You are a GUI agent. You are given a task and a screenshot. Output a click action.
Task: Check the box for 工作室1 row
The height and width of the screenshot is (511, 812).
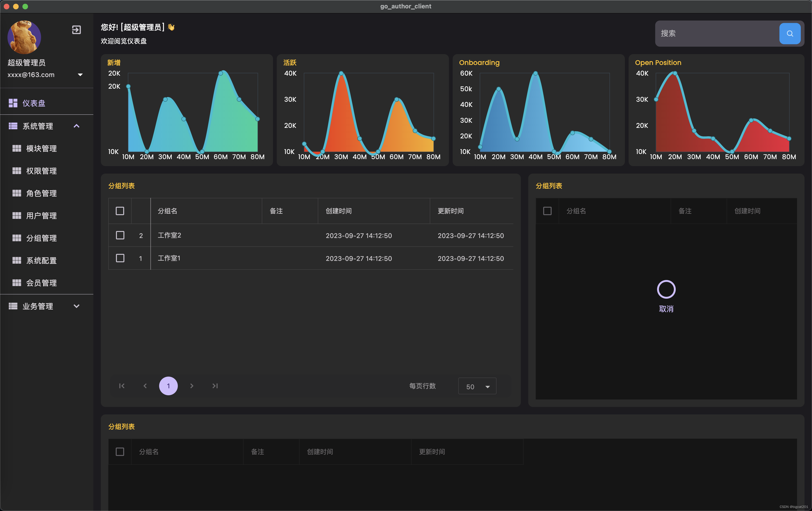tap(120, 258)
